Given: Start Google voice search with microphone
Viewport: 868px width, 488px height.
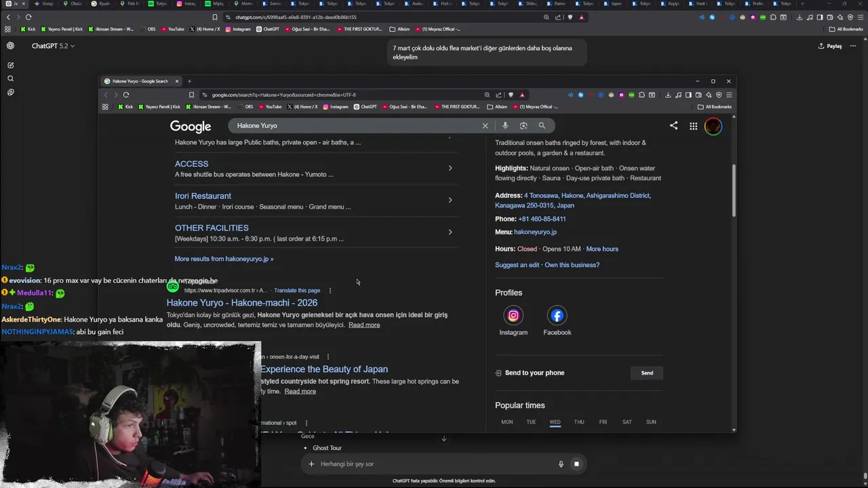Looking at the screenshot, I should pos(505,125).
